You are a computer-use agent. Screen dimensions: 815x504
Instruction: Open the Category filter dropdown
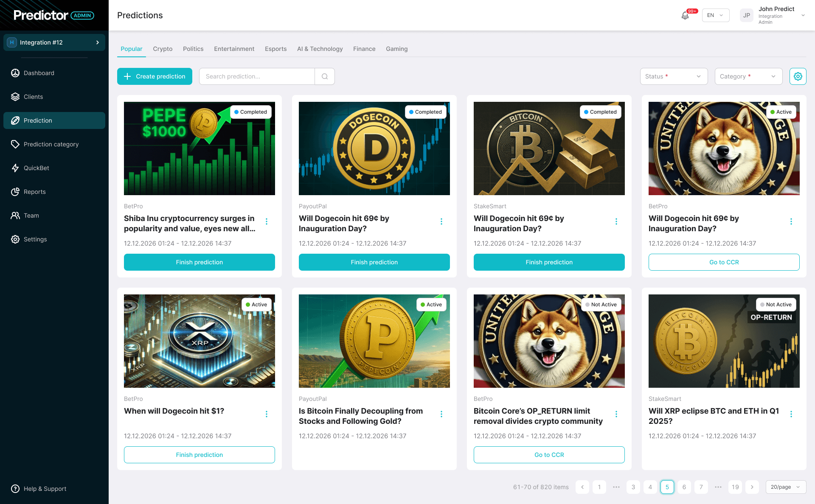pyautogui.click(x=749, y=76)
